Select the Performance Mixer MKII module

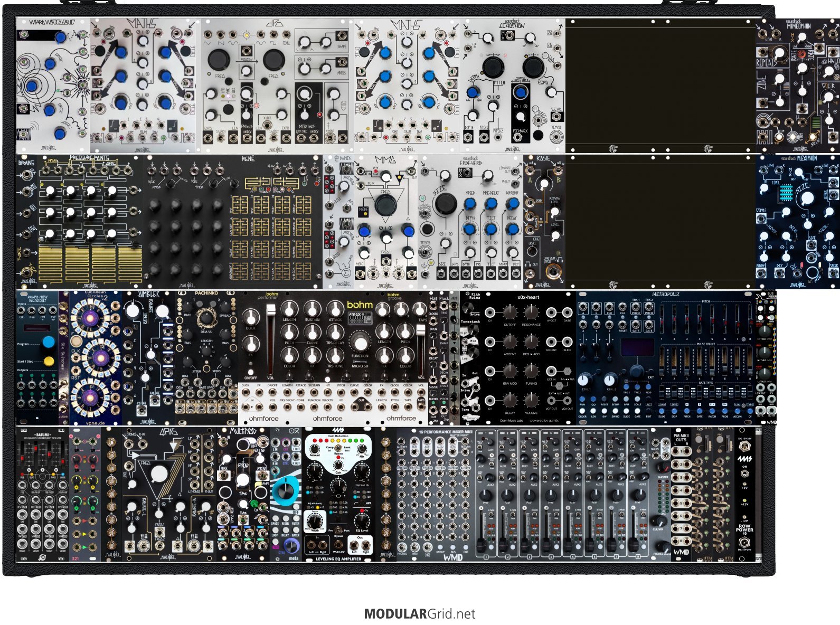pyautogui.click(x=534, y=495)
